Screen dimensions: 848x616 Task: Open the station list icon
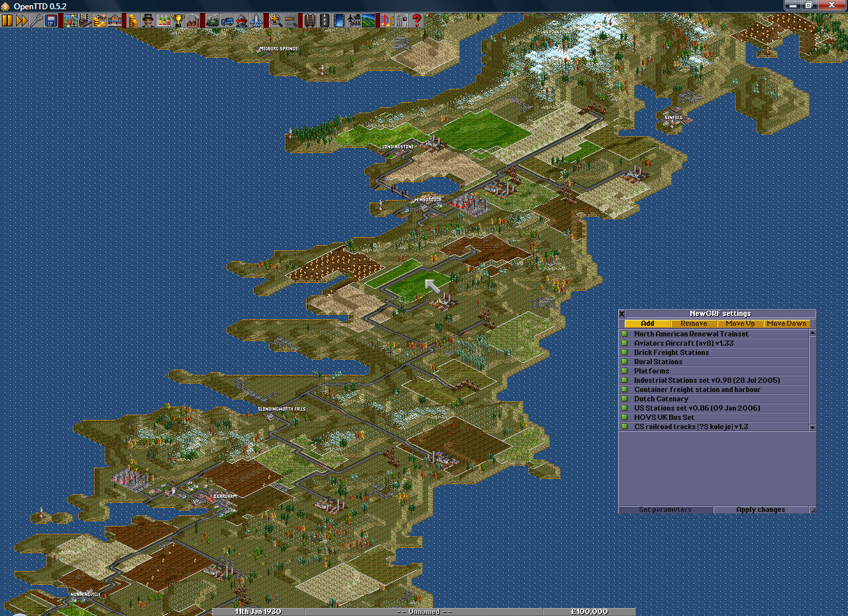tap(114, 21)
